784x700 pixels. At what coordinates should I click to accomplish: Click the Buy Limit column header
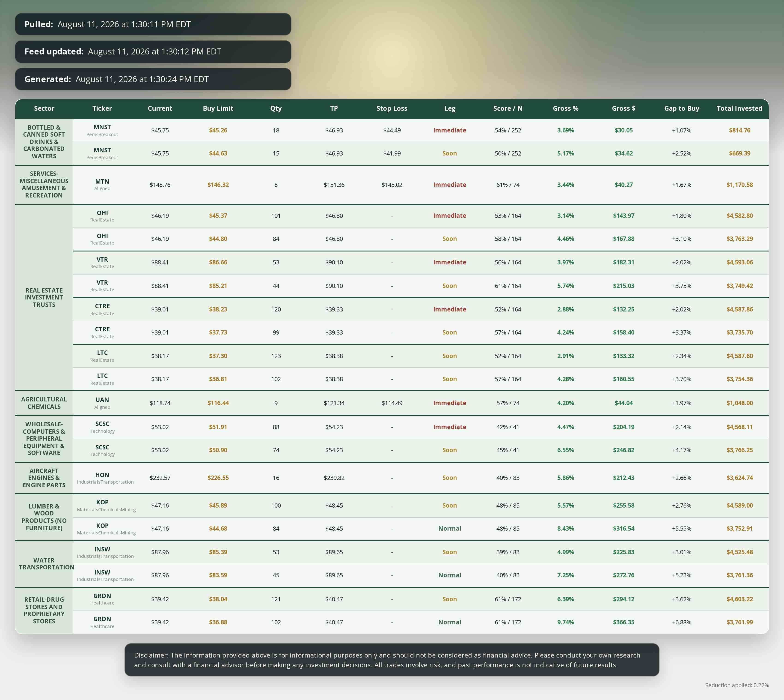click(218, 108)
